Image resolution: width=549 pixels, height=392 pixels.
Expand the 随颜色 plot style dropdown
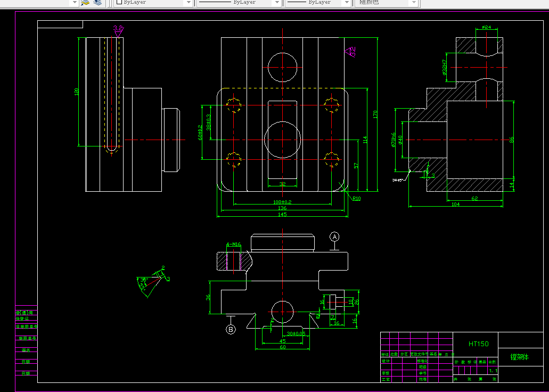pos(387,3)
